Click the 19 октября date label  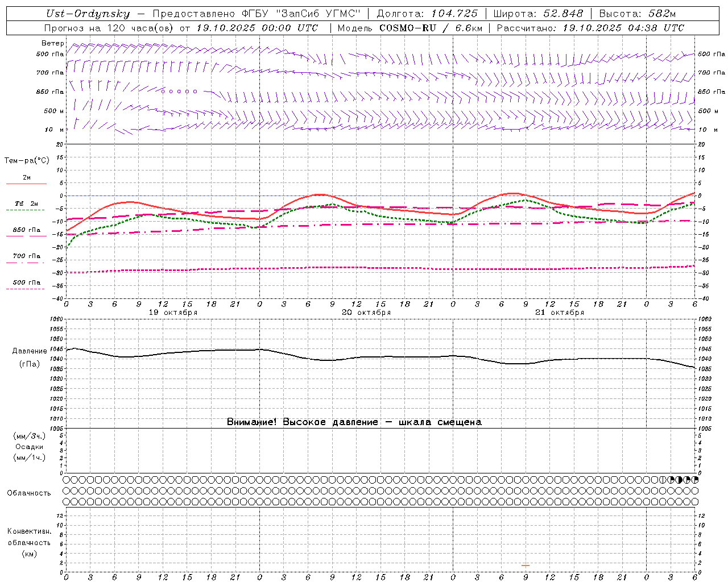point(173,313)
